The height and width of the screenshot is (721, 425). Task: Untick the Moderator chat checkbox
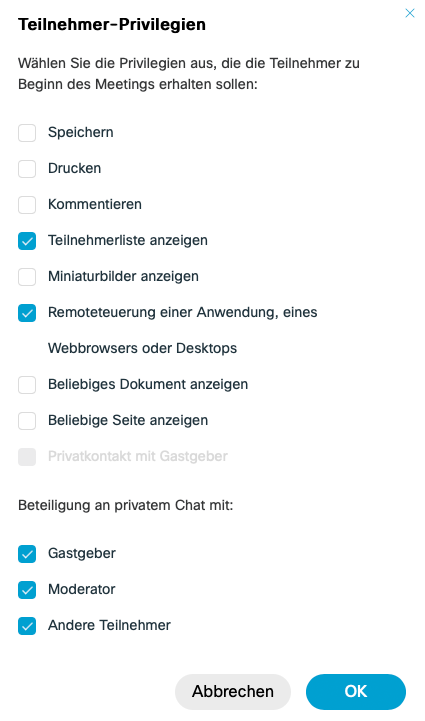pos(27,589)
